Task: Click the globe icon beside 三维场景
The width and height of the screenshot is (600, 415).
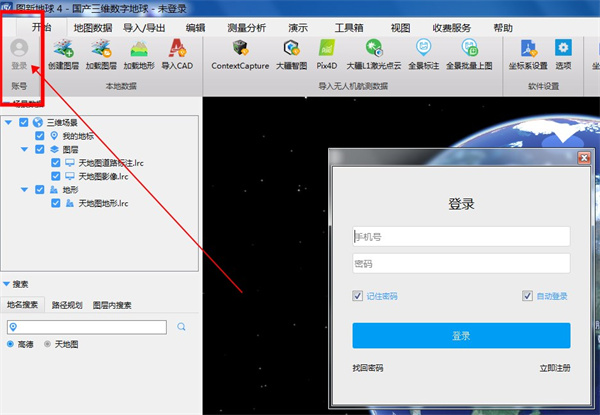Action: tap(38, 122)
